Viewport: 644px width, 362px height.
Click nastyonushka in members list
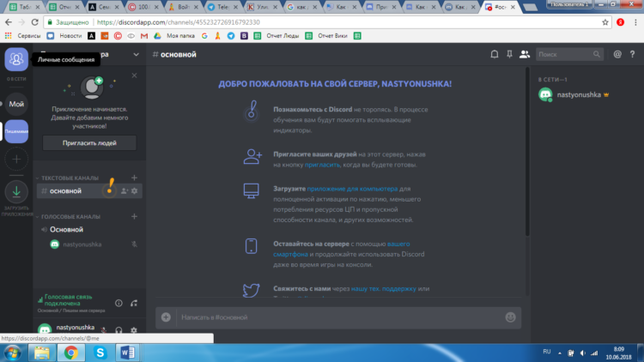[x=574, y=95]
